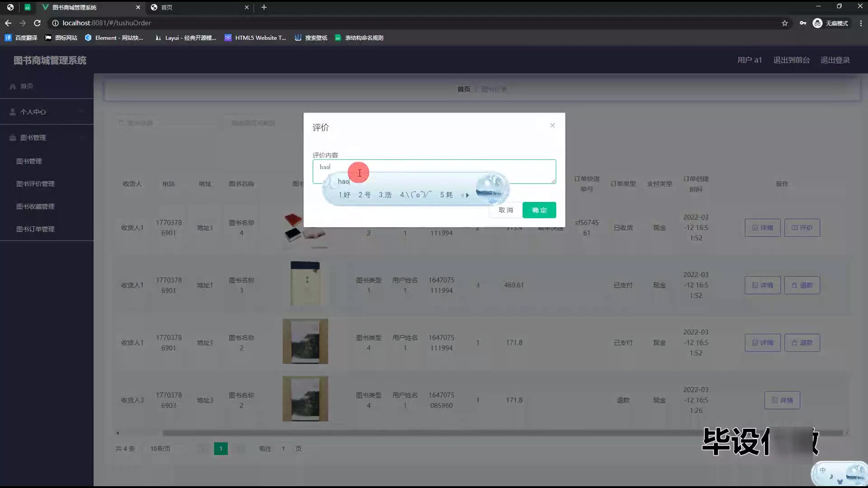Expand 个人中心 in the sidebar
Image resolution: width=868 pixels, height=488 pixels.
[47, 112]
